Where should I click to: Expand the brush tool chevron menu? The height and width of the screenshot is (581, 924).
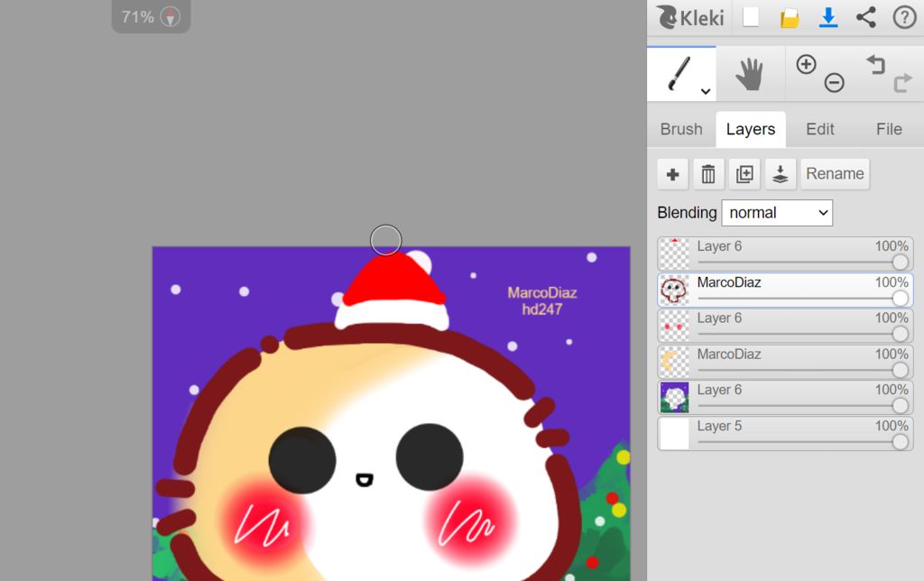pyautogui.click(x=706, y=91)
